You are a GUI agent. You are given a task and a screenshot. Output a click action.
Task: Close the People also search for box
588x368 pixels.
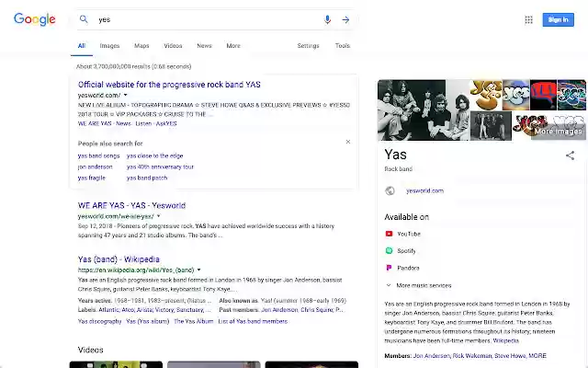tap(348, 142)
